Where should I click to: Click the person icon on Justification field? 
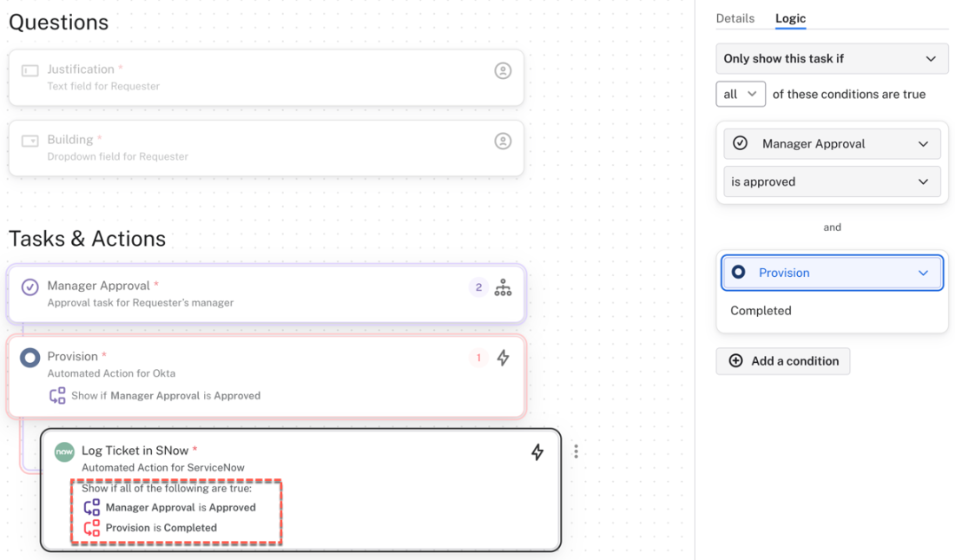pos(503,70)
